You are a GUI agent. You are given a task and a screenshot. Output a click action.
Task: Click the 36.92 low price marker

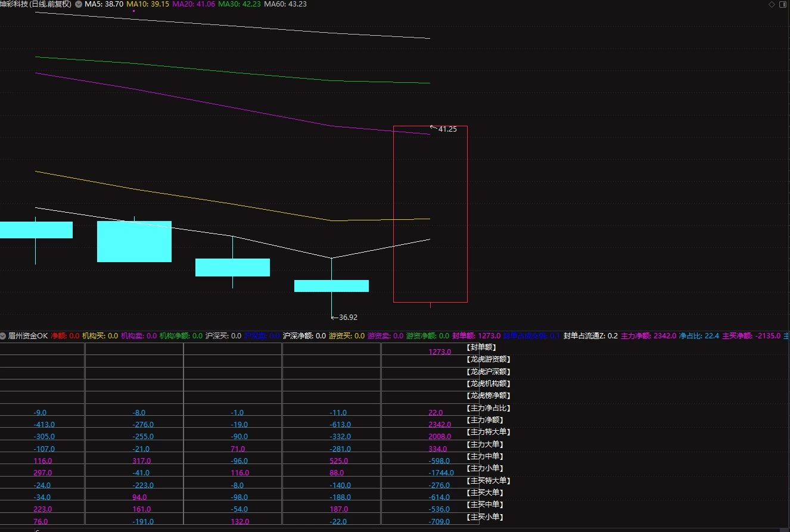coord(348,318)
